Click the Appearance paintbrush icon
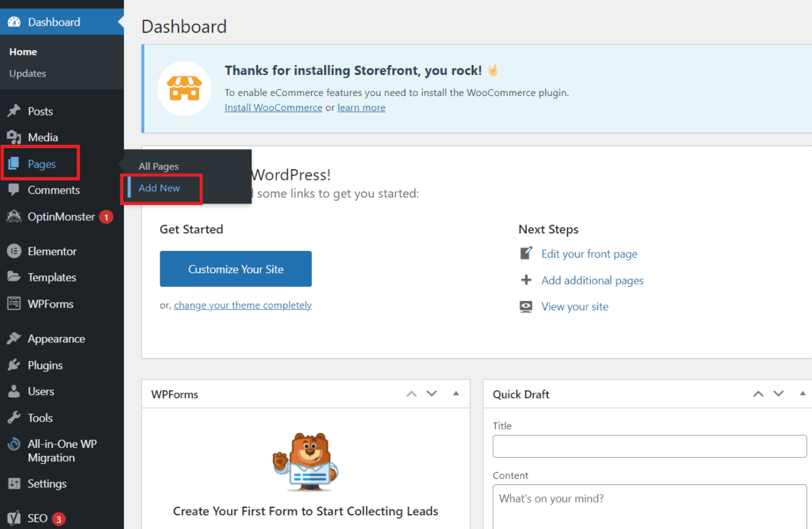This screenshot has height=529, width=812. (14, 339)
